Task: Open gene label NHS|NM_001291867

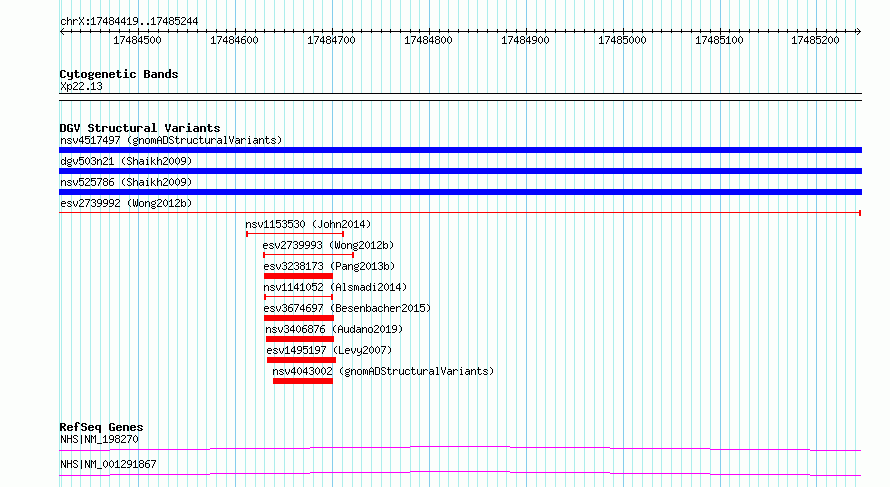Action: (x=108, y=464)
